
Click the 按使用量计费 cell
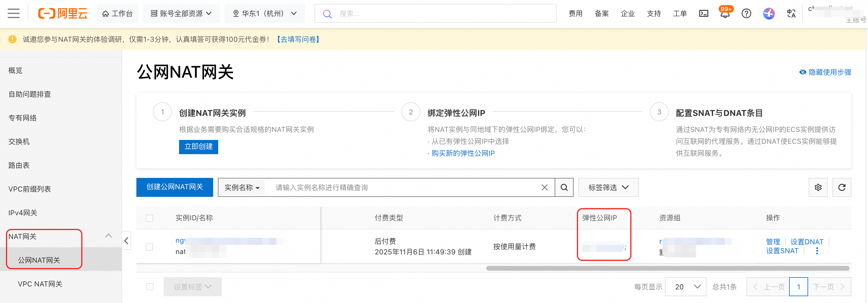[514, 247]
